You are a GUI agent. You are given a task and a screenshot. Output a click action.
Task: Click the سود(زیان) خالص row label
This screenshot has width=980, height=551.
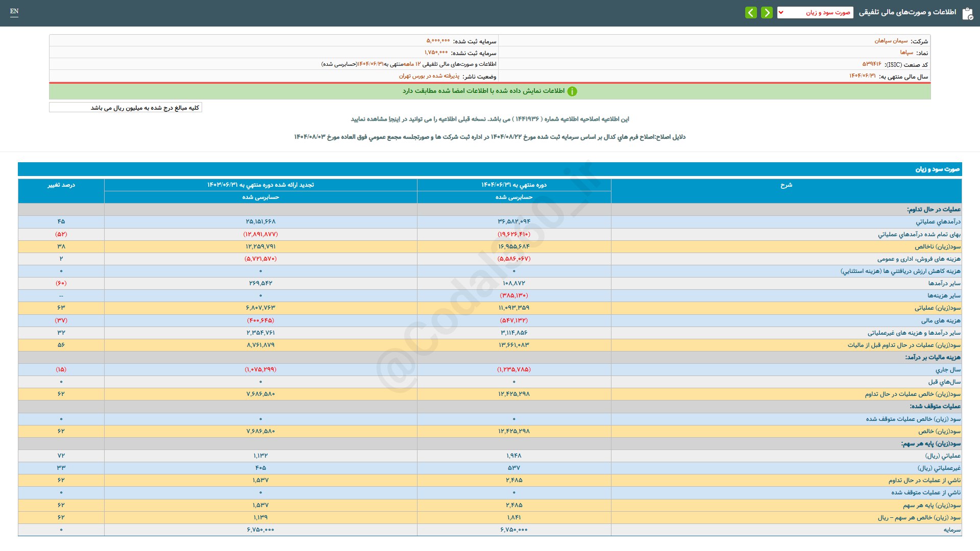pos(939,431)
